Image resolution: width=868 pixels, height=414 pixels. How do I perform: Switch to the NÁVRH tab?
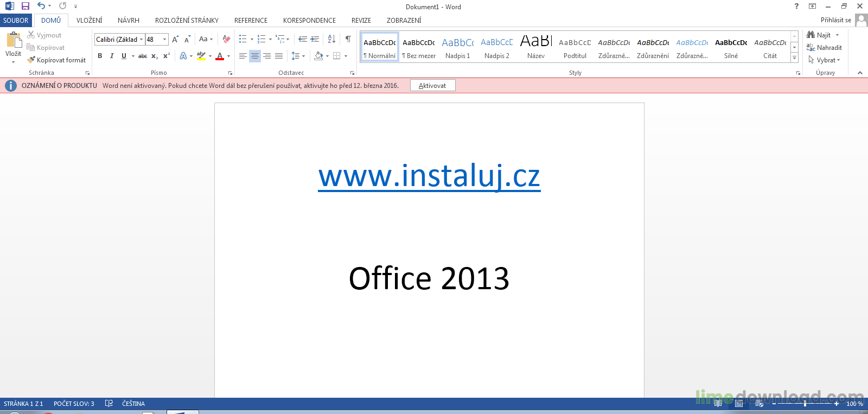(x=129, y=21)
